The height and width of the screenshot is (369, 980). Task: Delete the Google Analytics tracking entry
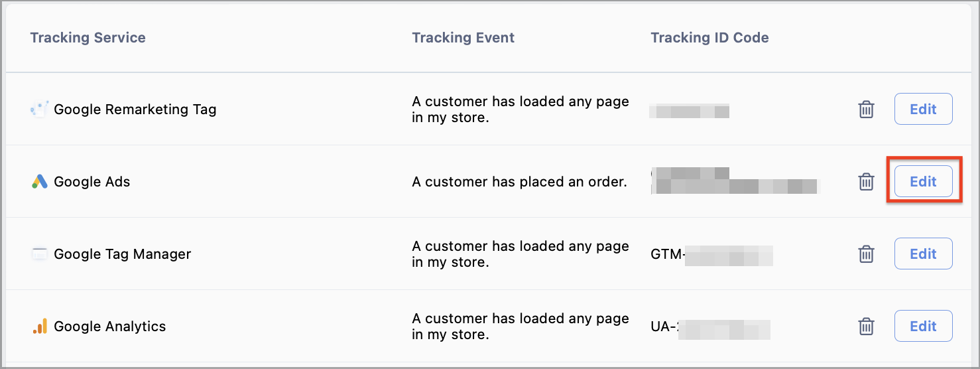point(866,327)
